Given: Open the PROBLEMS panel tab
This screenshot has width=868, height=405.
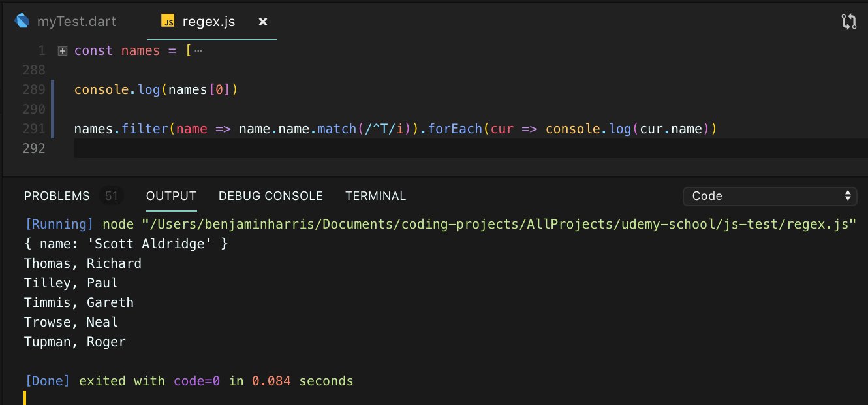Looking at the screenshot, I should point(57,196).
